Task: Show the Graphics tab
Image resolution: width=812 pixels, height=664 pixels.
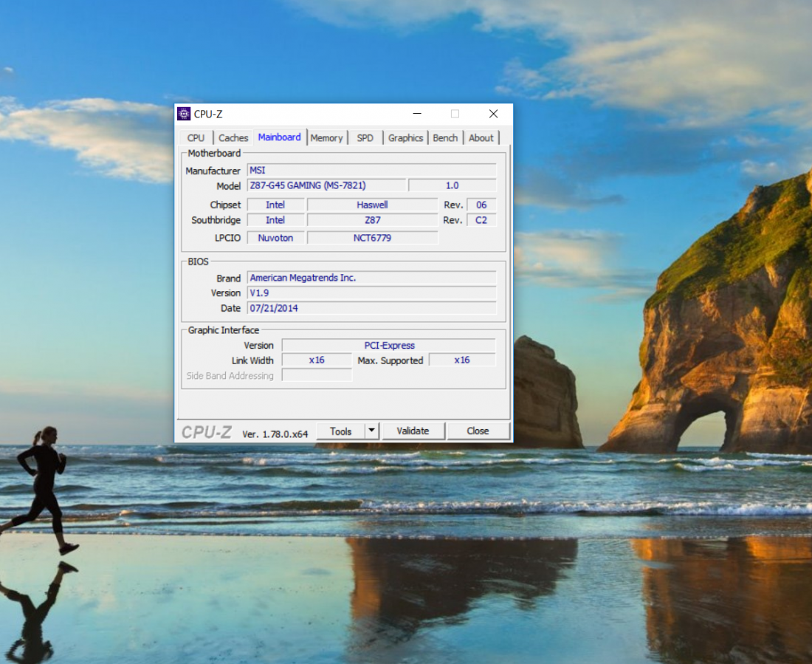Action: click(x=405, y=138)
